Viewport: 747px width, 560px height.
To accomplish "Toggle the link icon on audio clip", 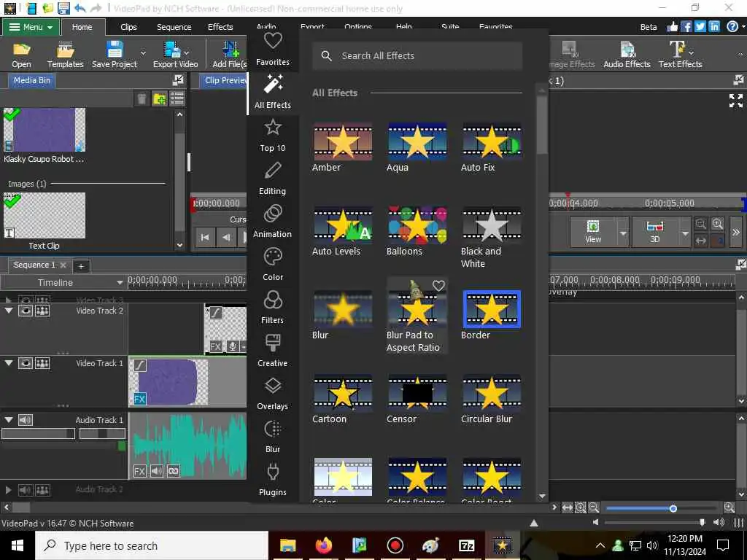I will (x=174, y=471).
